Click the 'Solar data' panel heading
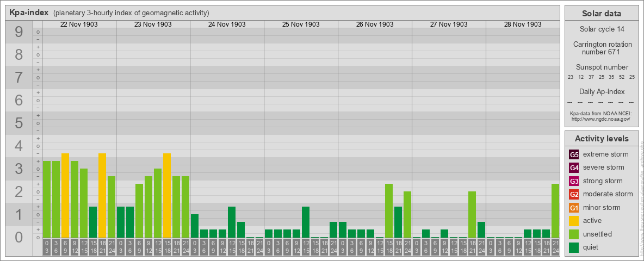644x261 pixels. (601, 14)
